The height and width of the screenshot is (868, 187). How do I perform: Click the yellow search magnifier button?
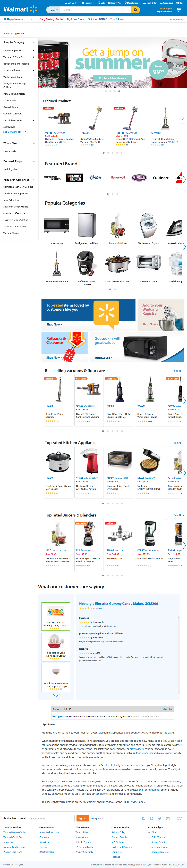(135, 10)
